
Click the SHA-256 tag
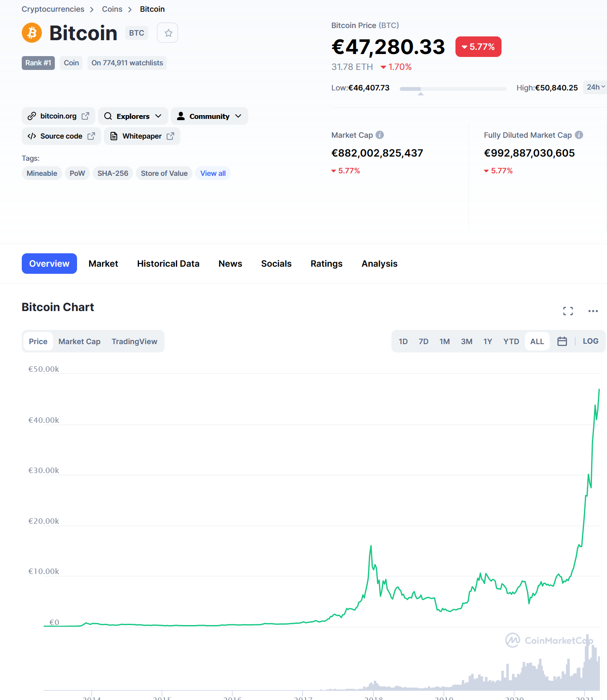(113, 173)
